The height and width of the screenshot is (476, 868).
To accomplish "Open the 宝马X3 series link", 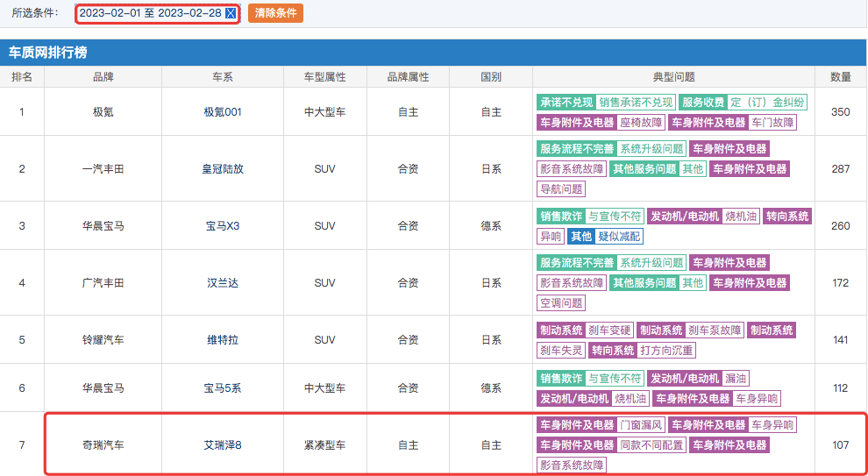I will click(223, 226).
